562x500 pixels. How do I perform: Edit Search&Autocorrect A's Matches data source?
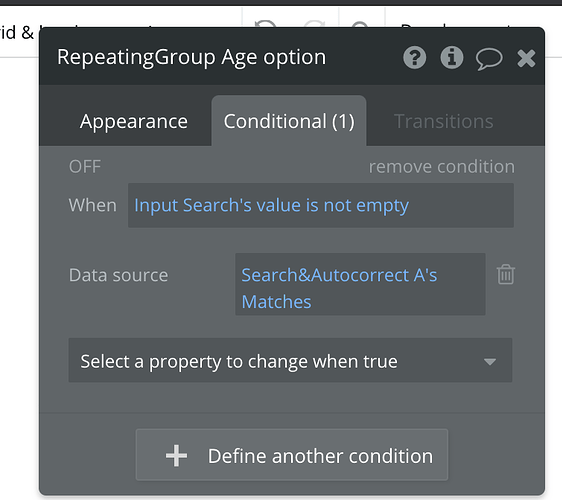click(360, 284)
